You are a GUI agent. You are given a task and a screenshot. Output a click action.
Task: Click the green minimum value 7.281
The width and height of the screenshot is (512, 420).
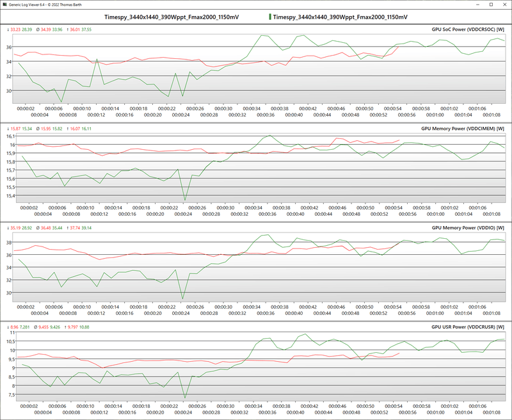24,327
